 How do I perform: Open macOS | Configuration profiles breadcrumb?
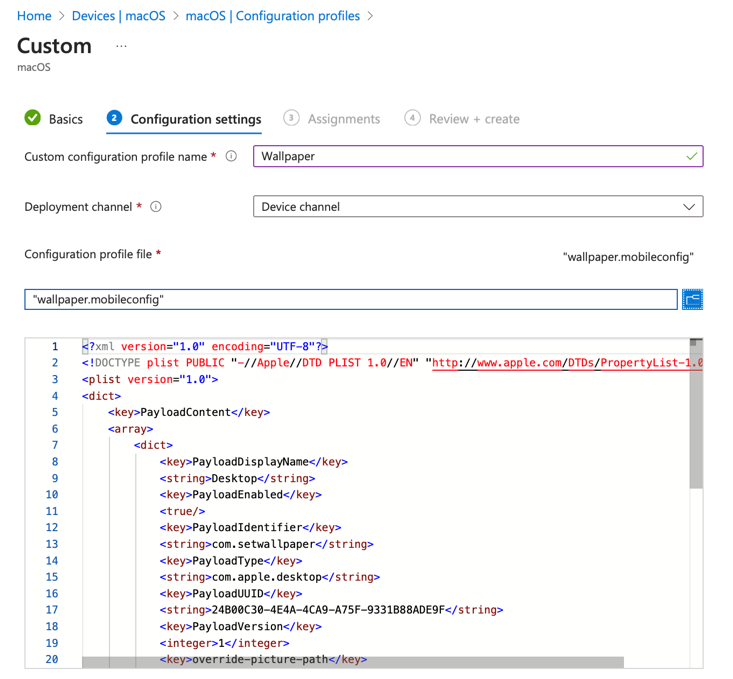click(x=273, y=16)
